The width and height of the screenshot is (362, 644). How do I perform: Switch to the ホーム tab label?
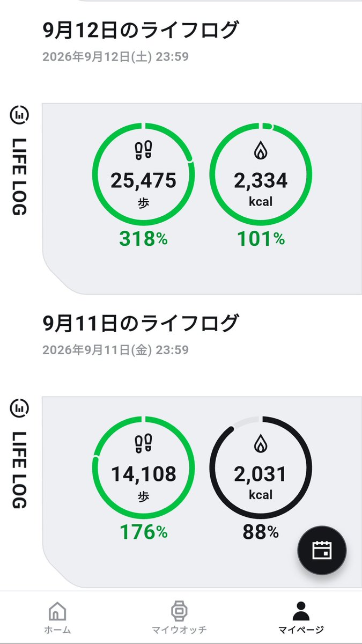tap(57, 630)
